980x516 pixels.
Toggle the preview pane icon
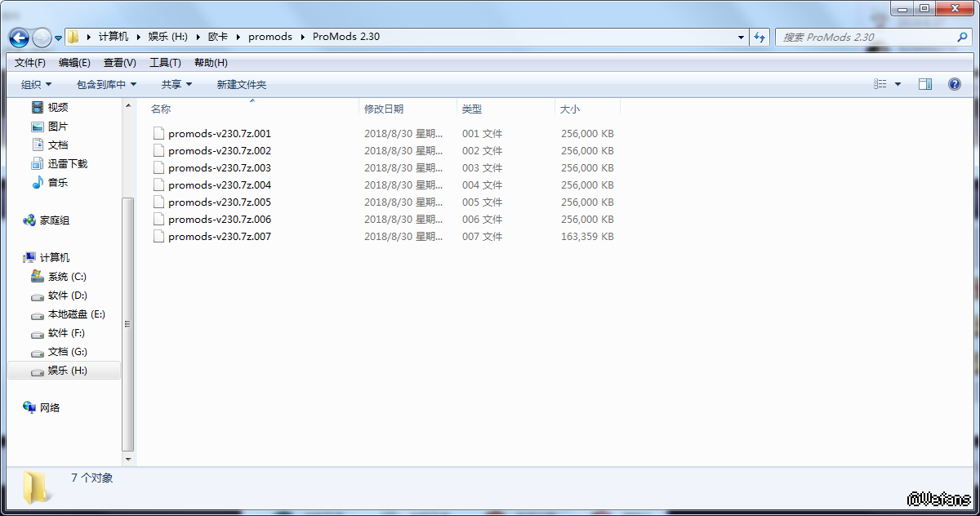coord(925,84)
